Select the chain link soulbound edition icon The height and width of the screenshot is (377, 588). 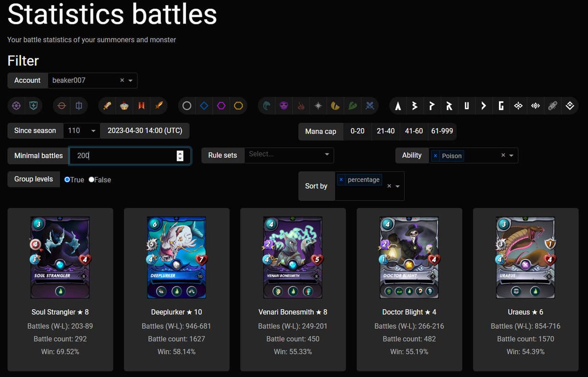coord(553,106)
